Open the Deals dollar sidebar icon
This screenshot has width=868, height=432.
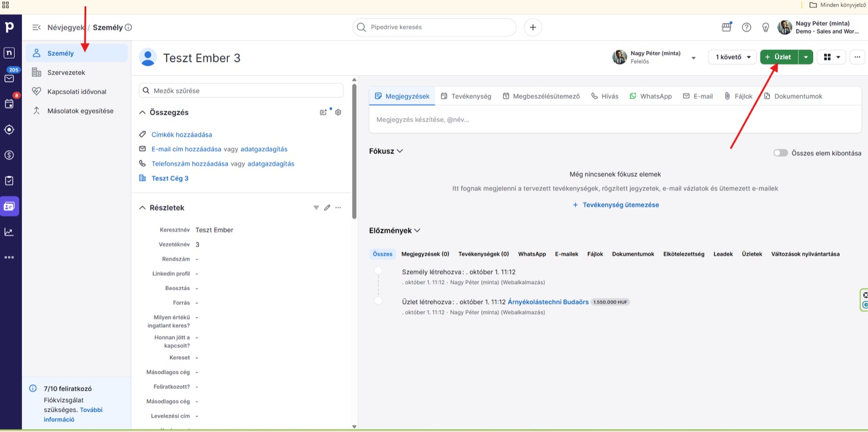[x=9, y=155]
